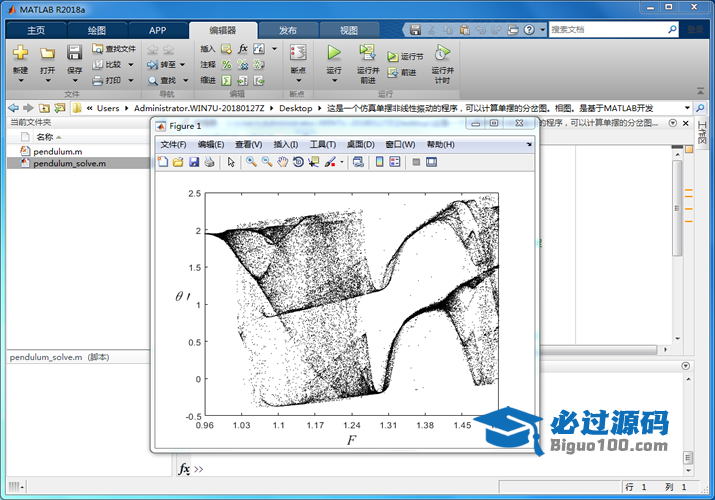Switch to the 绘图 ribbon tab
The image size is (715, 500).
97,31
